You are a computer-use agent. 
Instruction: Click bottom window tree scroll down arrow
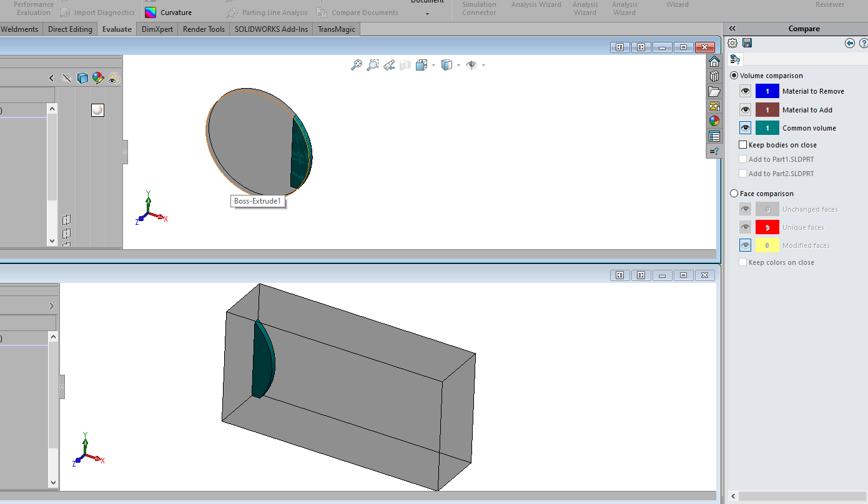point(52,483)
